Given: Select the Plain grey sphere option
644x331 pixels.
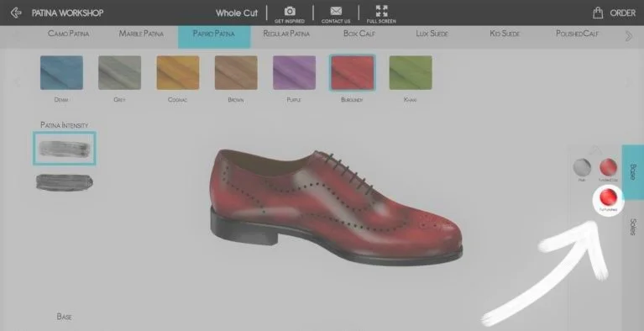Looking at the screenshot, I should click(582, 167).
